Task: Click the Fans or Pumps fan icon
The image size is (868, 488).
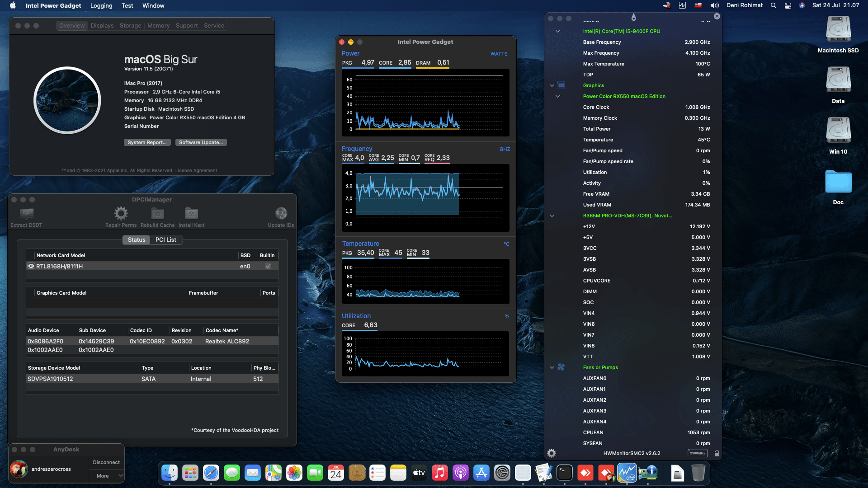Action: pyautogui.click(x=561, y=367)
